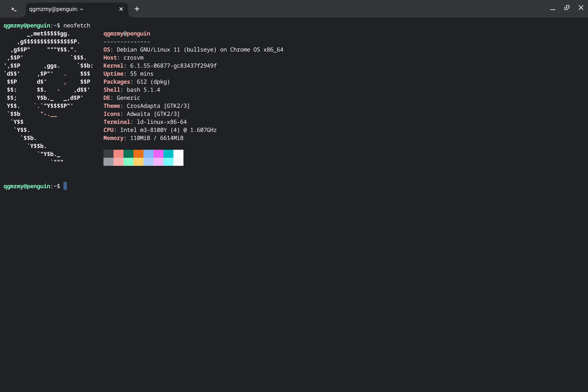588x392 pixels.
Task: Click the yellow color block bottom row
Action: click(x=139, y=162)
